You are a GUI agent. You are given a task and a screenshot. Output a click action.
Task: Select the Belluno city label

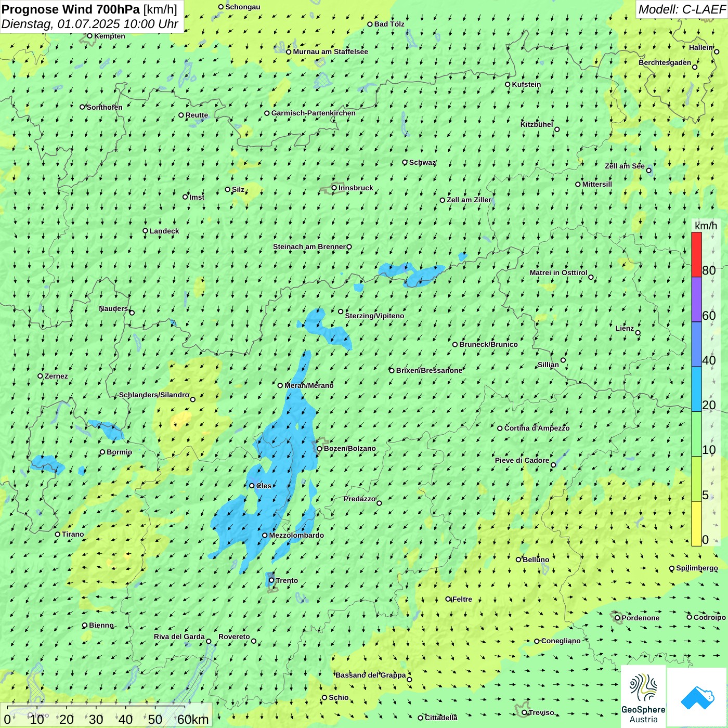(x=536, y=560)
